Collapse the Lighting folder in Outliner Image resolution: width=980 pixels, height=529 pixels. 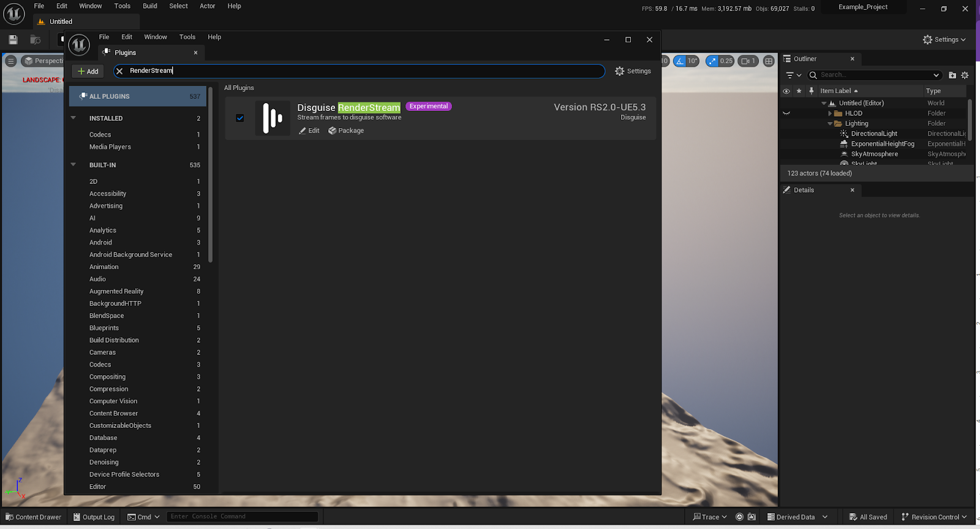[830, 124]
